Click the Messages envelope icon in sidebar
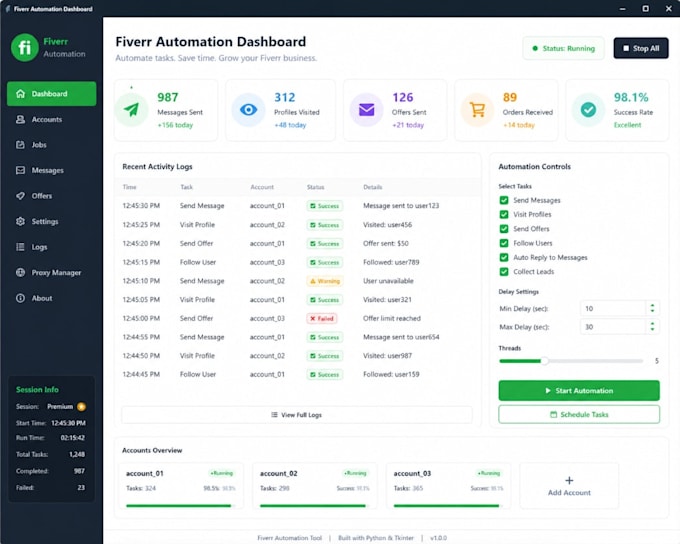This screenshot has height=544, width=680. click(x=20, y=170)
